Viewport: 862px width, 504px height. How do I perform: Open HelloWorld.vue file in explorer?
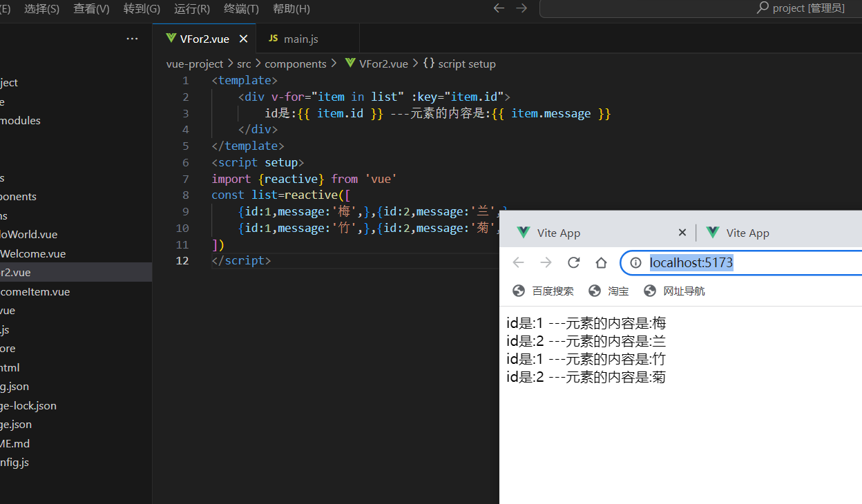76,235
